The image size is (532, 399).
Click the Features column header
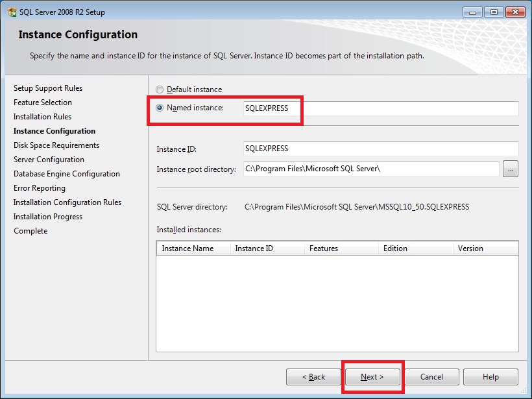341,248
